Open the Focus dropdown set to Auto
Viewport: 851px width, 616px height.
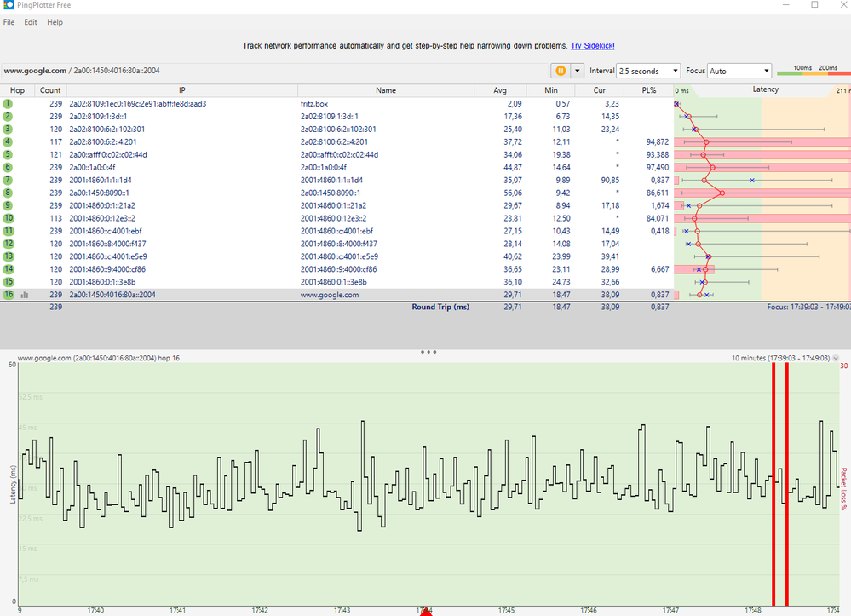(739, 71)
